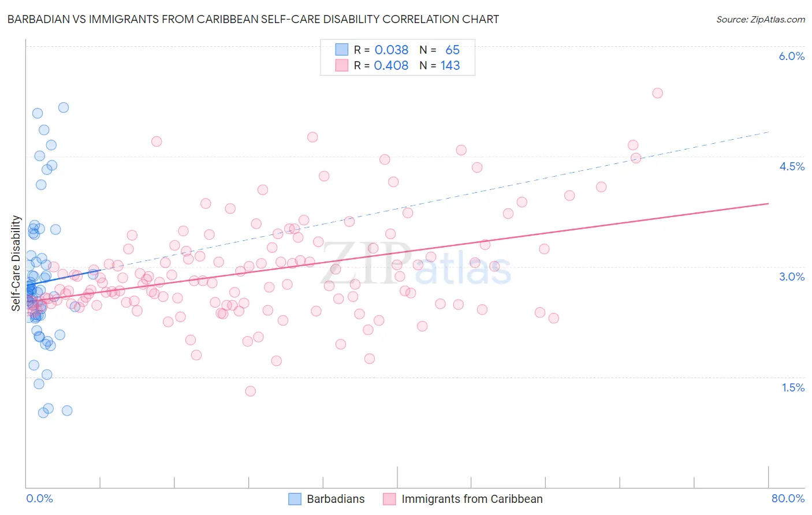Click the R value 0.408 in legend
Viewport: 812px width, 515px height.
pos(391,65)
